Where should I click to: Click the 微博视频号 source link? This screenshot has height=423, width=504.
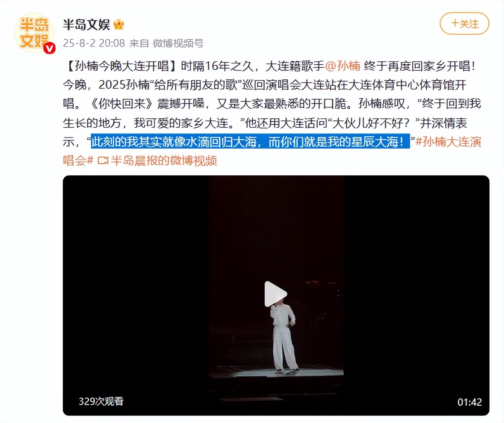(x=178, y=43)
